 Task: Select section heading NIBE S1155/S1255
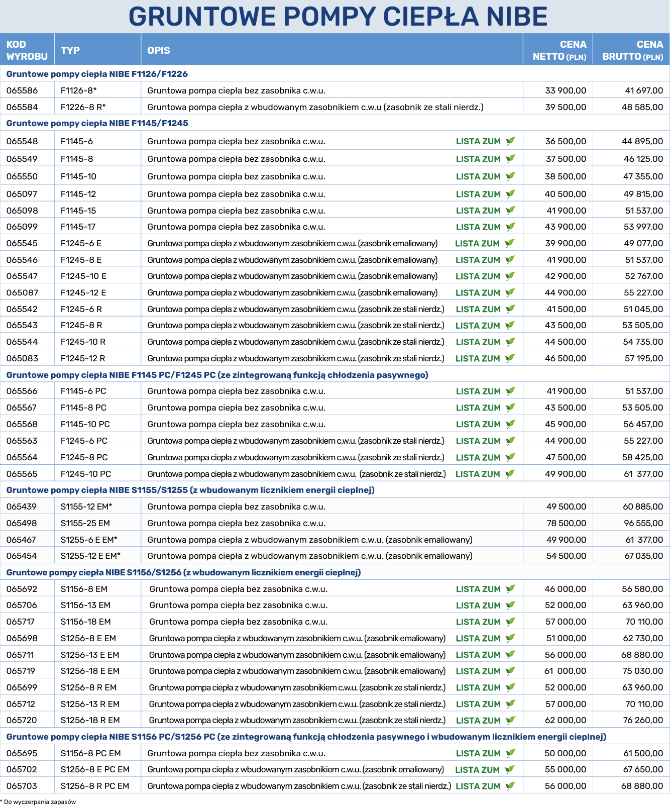tap(190, 490)
